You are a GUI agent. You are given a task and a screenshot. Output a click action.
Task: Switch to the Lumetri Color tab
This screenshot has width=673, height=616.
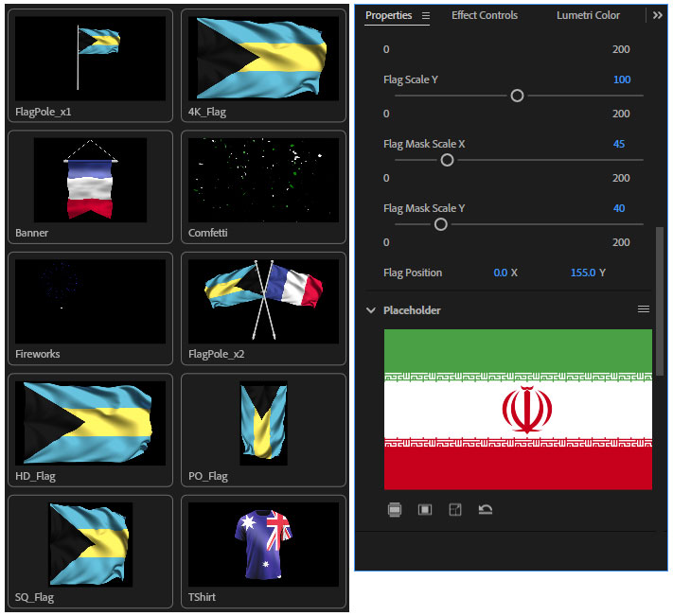(588, 15)
